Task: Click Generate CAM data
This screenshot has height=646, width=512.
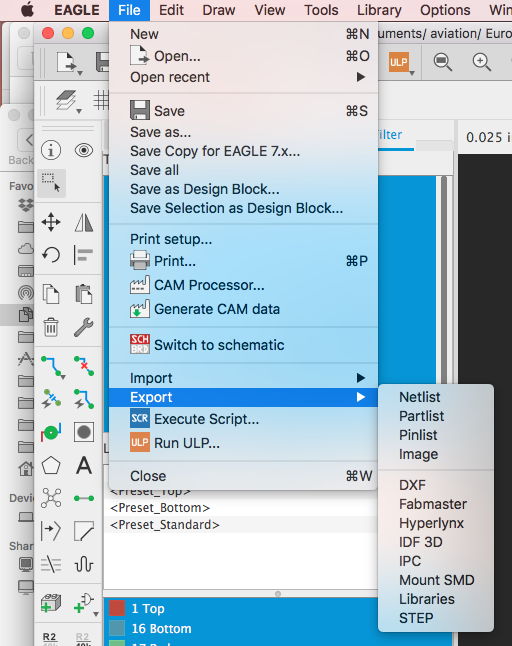Action: click(243, 309)
